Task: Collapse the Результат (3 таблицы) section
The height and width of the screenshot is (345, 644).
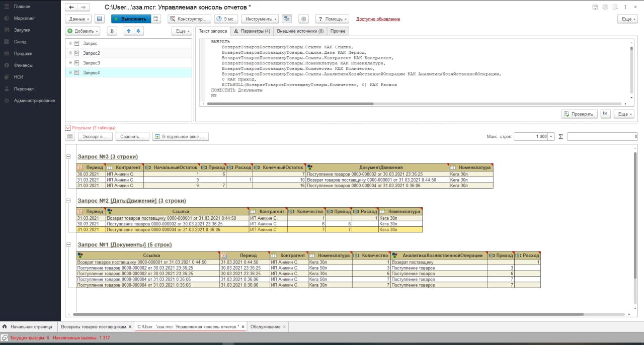Action: coord(68,128)
